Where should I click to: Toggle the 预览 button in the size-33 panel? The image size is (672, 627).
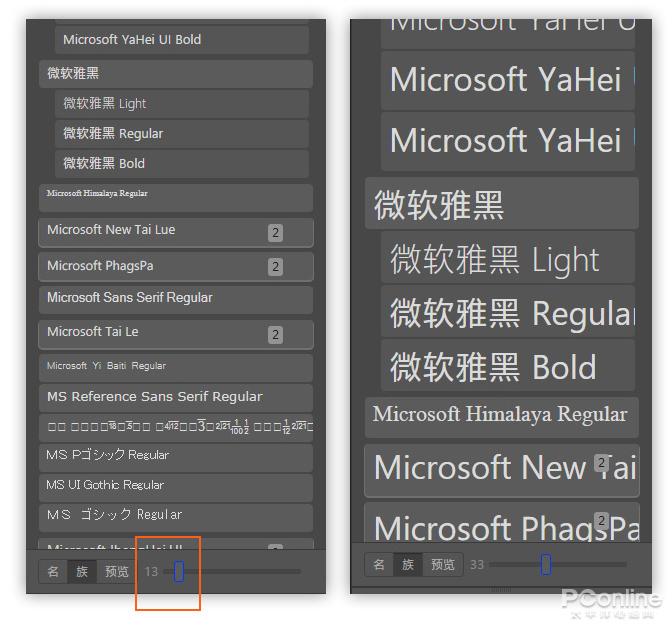tap(442, 565)
